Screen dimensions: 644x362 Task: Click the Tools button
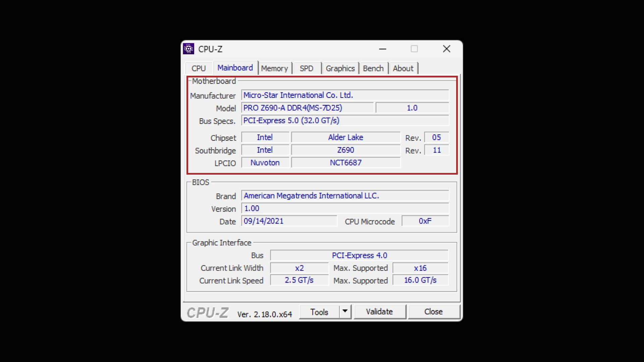(x=319, y=312)
